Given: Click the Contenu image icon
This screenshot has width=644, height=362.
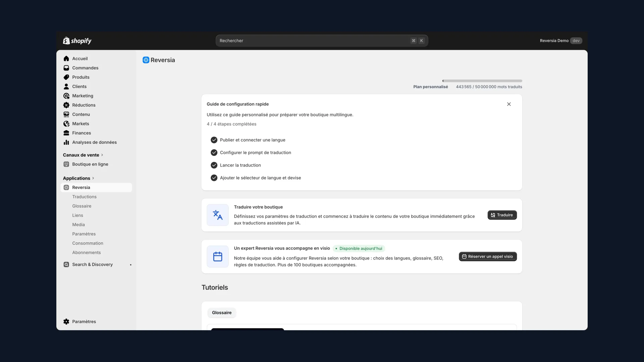Looking at the screenshot, I should click(x=66, y=114).
